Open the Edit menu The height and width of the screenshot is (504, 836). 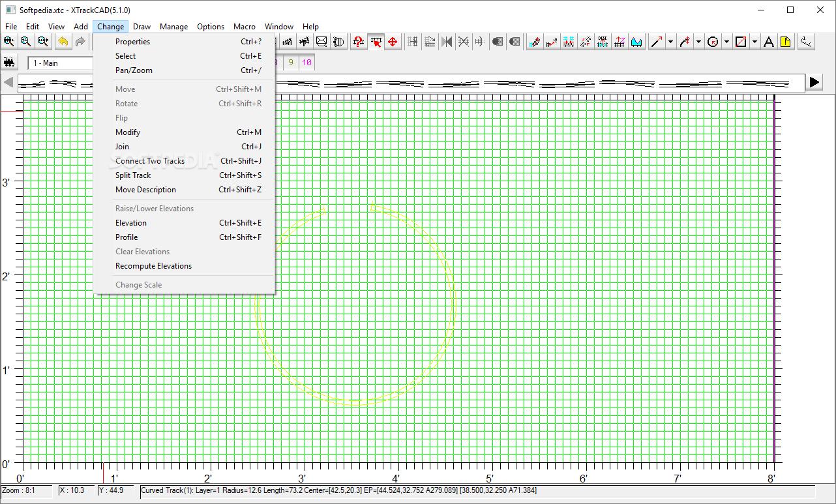[x=33, y=27]
